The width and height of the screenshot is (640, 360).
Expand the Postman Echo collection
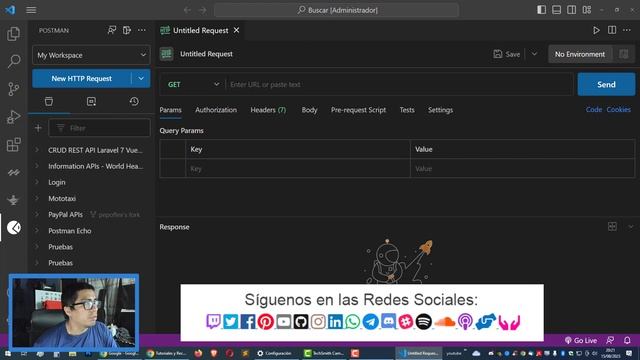[x=37, y=231]
